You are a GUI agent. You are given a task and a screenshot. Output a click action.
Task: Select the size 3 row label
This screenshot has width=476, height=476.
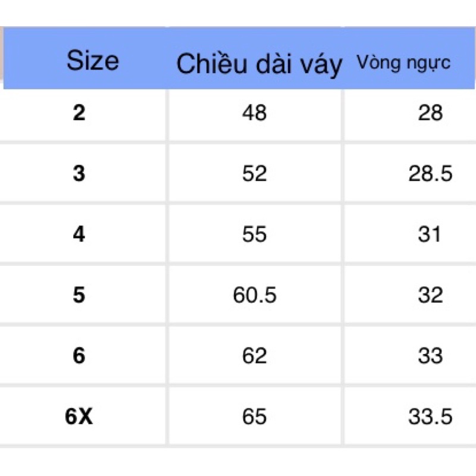(79, 174)
